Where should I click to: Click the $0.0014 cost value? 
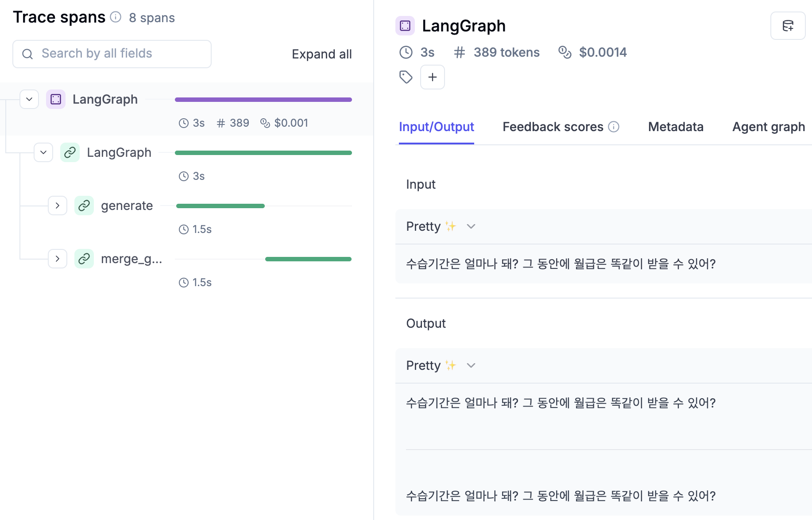click(603, 52)
